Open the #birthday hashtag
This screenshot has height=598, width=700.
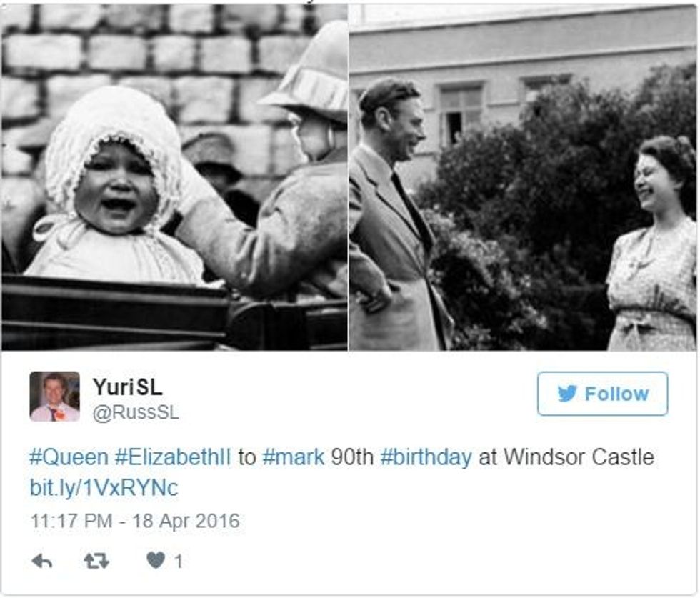[x=426, y=457]
